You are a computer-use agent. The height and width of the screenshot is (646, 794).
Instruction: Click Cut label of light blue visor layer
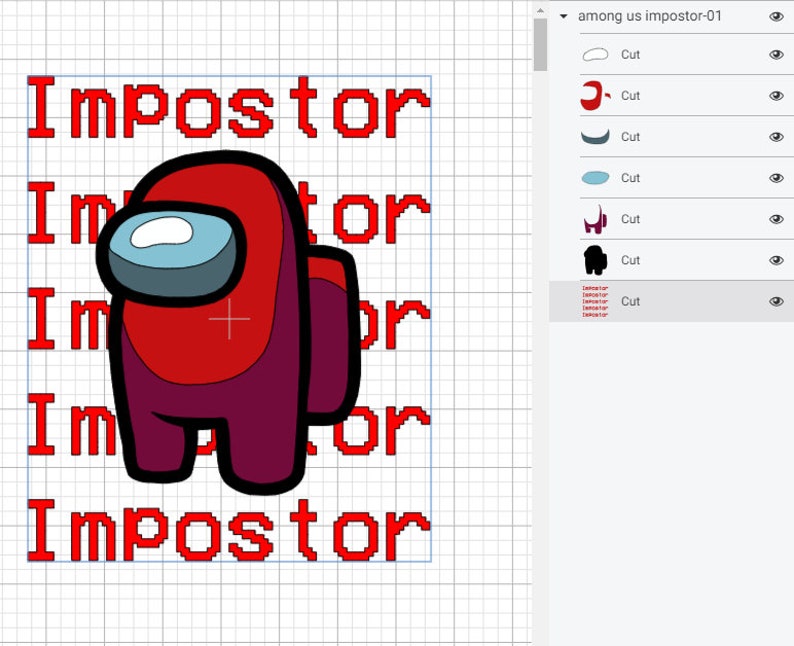tap(630, 178)
